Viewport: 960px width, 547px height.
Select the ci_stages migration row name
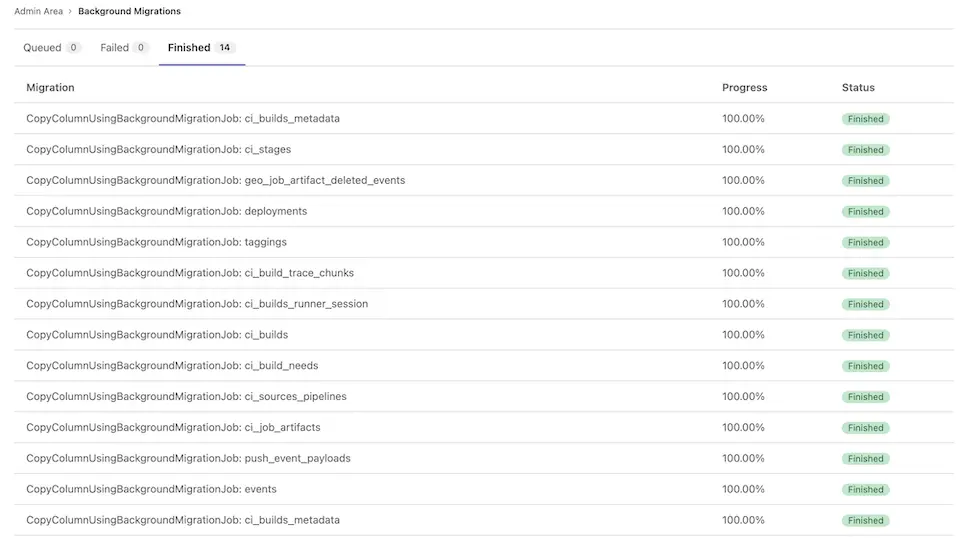pyautogui.click(x=159, y=149)
